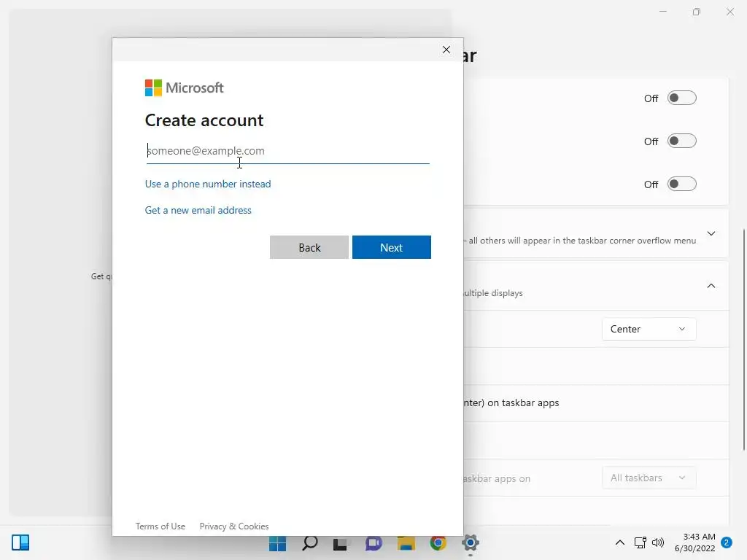Image resolution: width=747 pixels, height=560 pixels.
Task: Turn on the second Off toggle in Settings
Action: 682,141
